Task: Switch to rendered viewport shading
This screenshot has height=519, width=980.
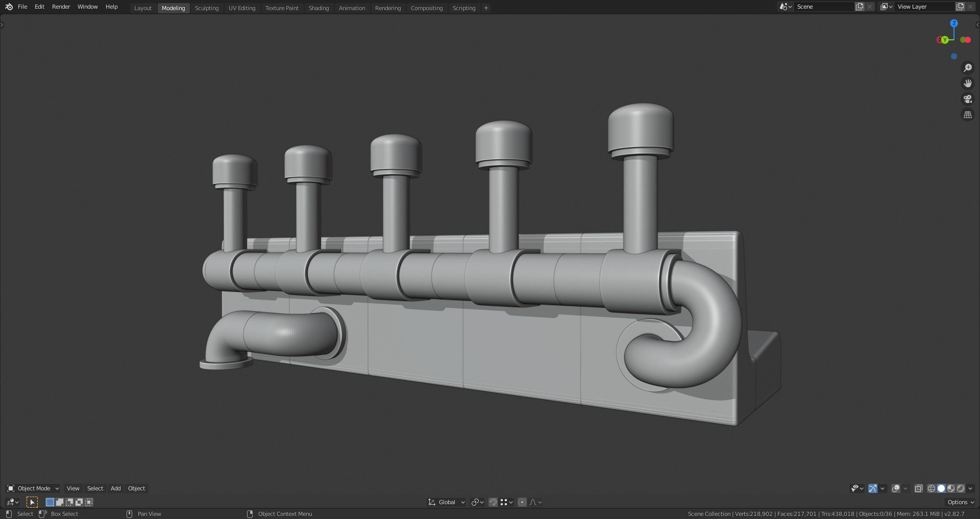Action: tap(961, 488)
